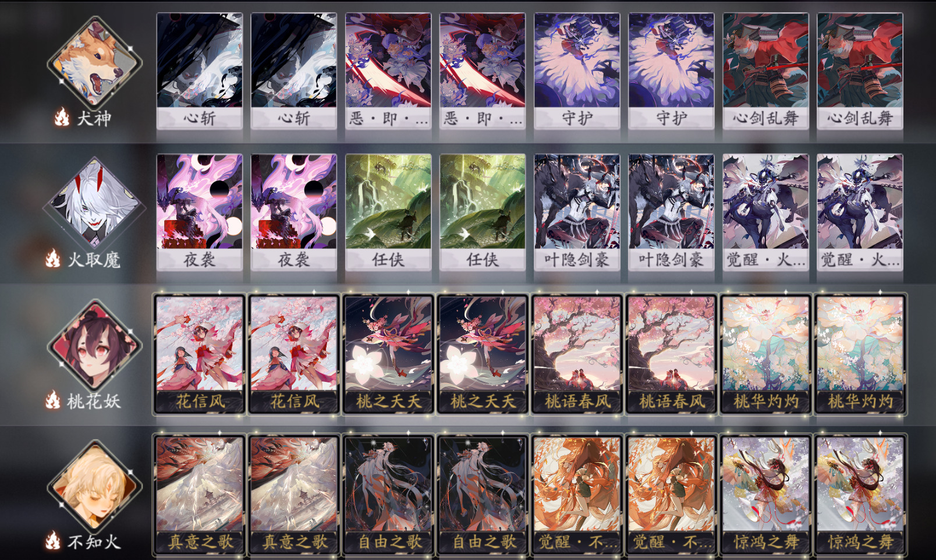
Task: Select the last 桃华灼灼 card
Action: (860, 354)
